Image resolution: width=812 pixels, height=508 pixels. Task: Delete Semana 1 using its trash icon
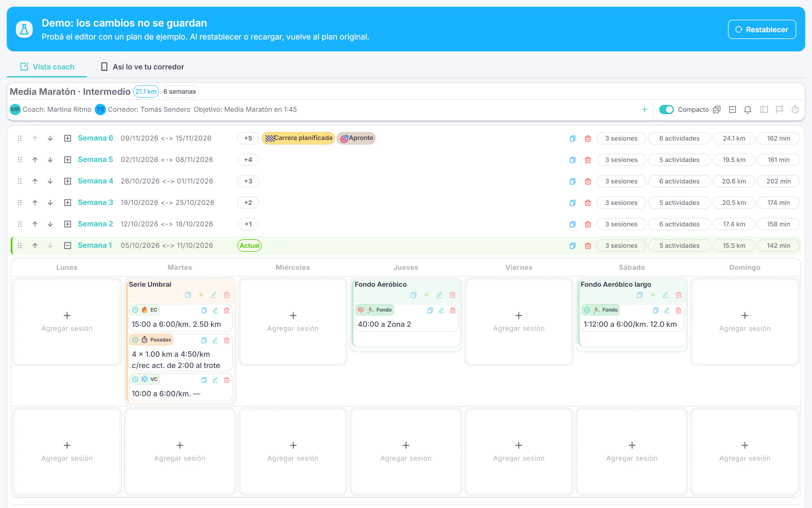[588, 246]
